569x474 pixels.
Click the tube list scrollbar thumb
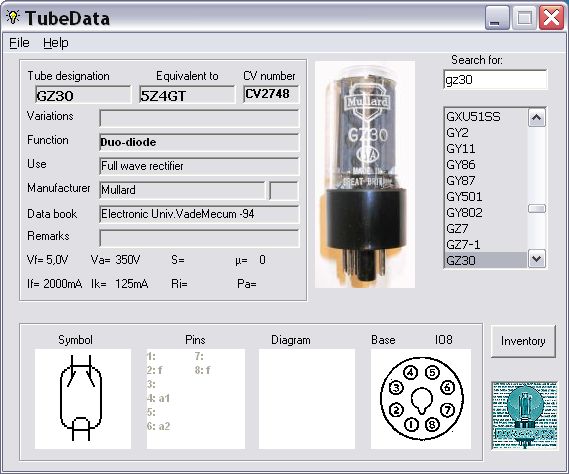point(537,209)
